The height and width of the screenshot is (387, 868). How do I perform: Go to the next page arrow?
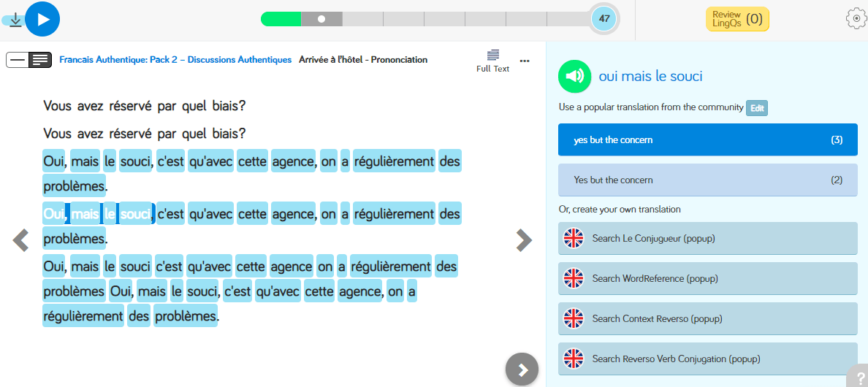[523, 240]
